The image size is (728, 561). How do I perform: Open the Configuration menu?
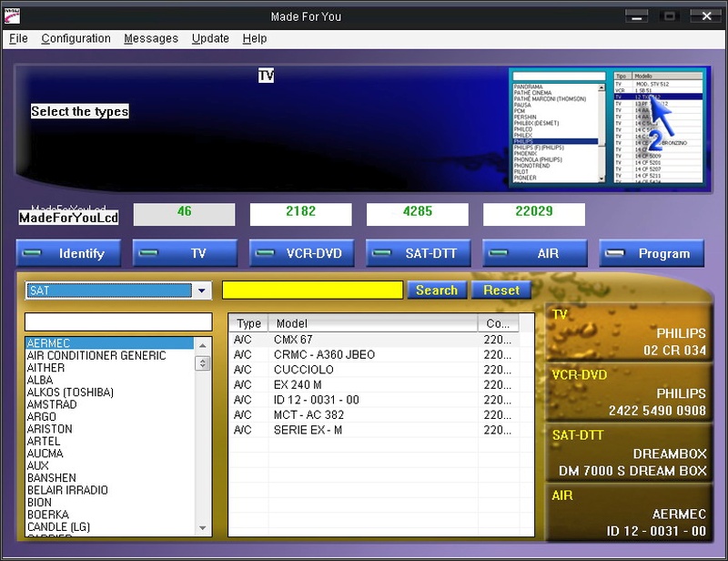(76, 38)
